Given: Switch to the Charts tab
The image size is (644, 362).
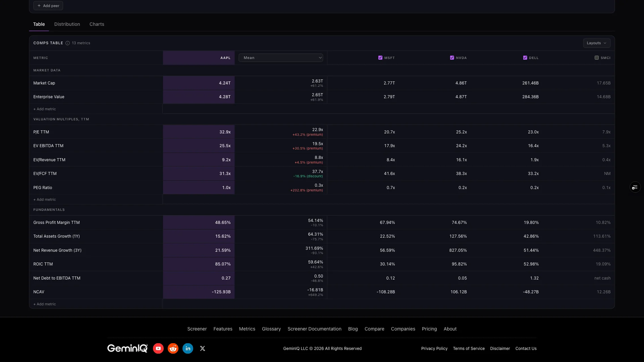Looking at the screenshot, I should tap(97, 24).
